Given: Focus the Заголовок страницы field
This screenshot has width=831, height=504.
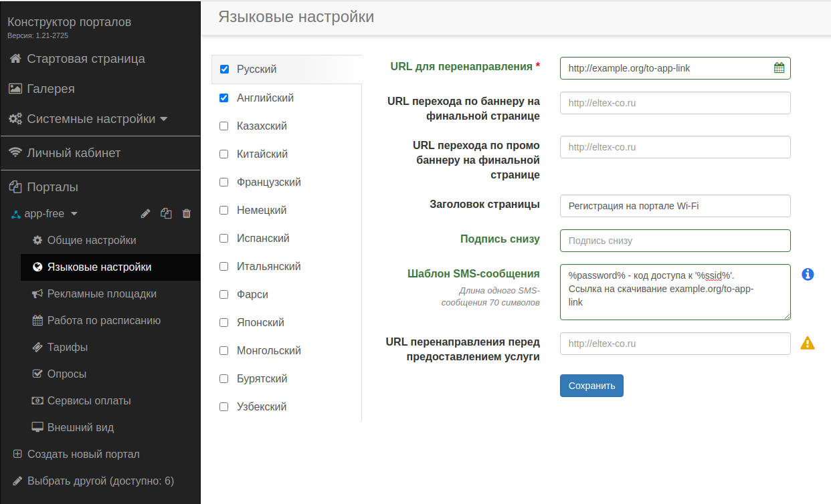Looking at the screenshot, I should (x=675, y=206).
